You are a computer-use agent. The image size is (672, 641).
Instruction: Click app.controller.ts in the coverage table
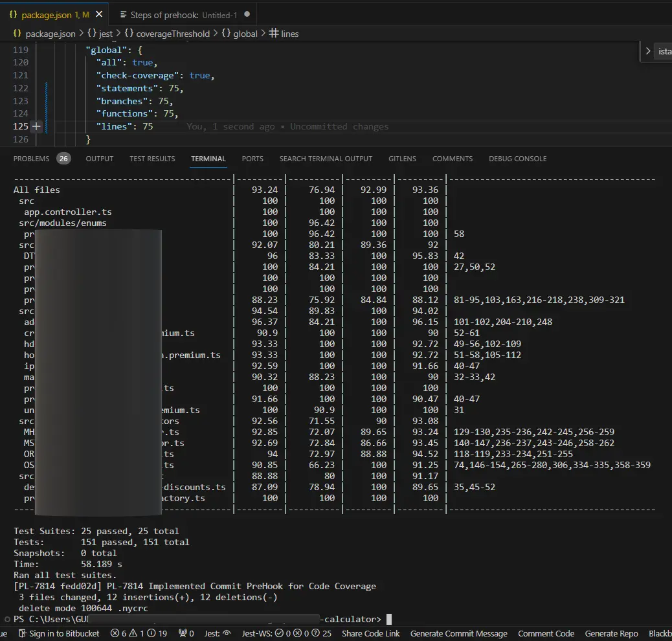[68, 212]
